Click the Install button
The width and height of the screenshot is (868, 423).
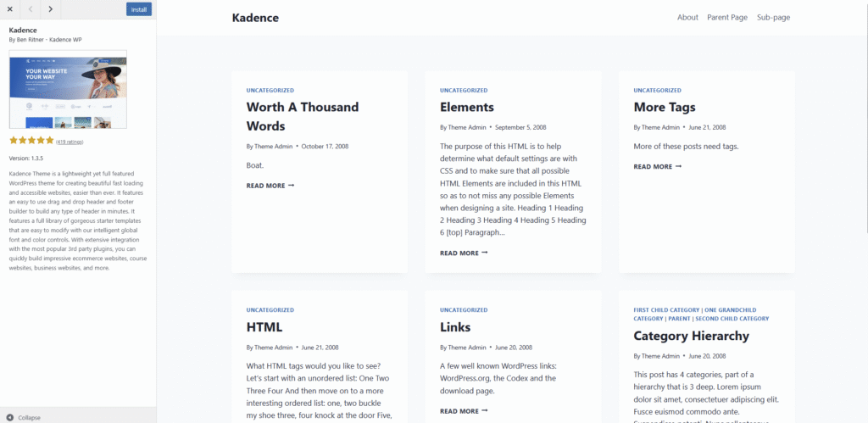click(139, 9)
